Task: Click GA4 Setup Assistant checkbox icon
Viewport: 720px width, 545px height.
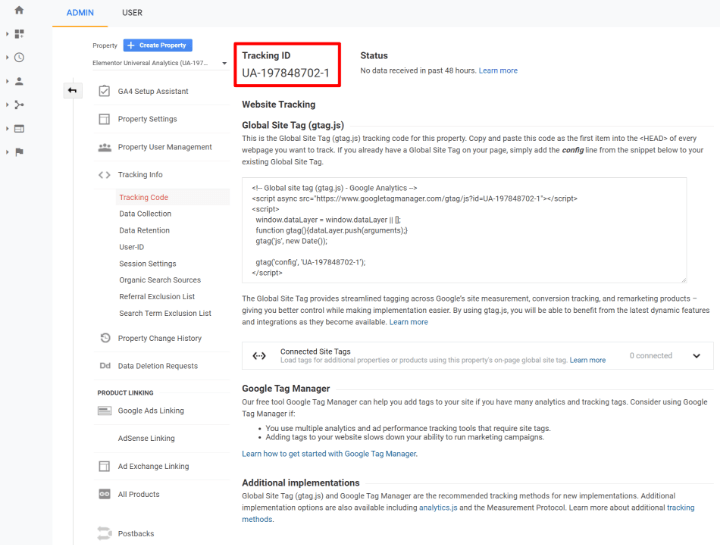Action: (104, 91)
